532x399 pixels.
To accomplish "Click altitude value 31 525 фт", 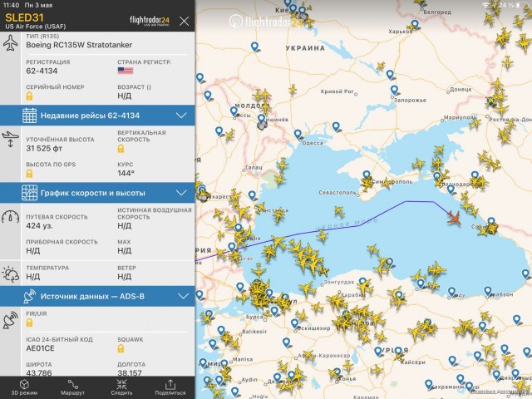I will click(44, 148).
